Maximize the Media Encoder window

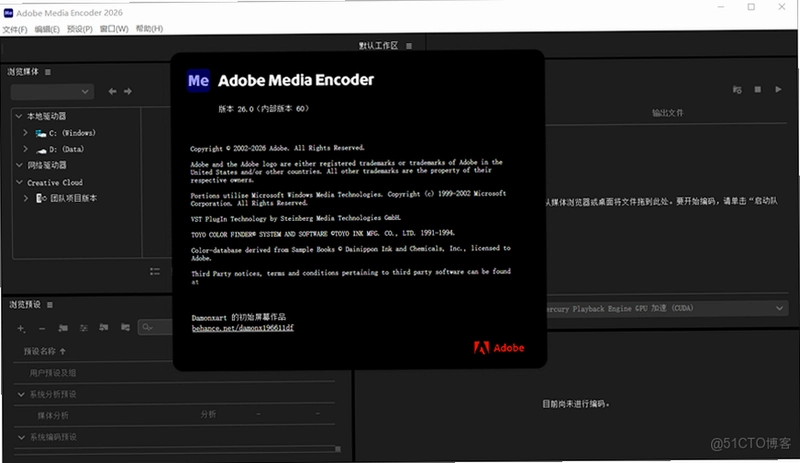(751, 7)
